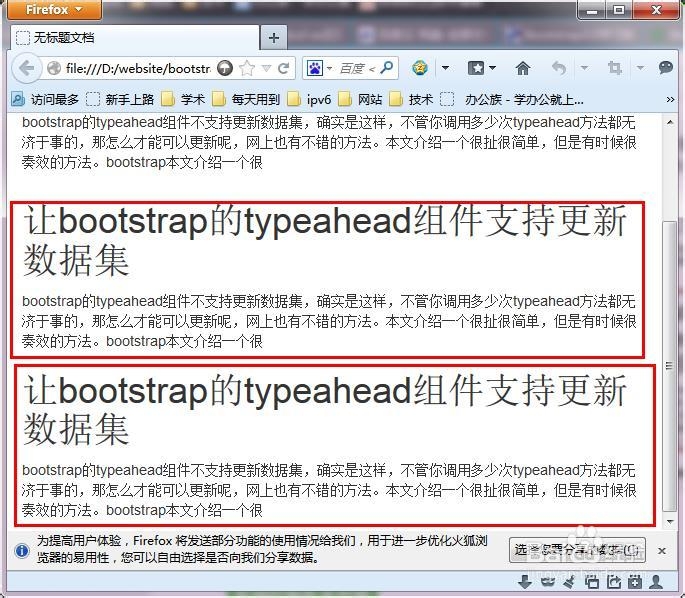This screenshot has height=598, width=685.
Task: Open the 学术 bookmarks folder
Action: (x=183, y=100)
